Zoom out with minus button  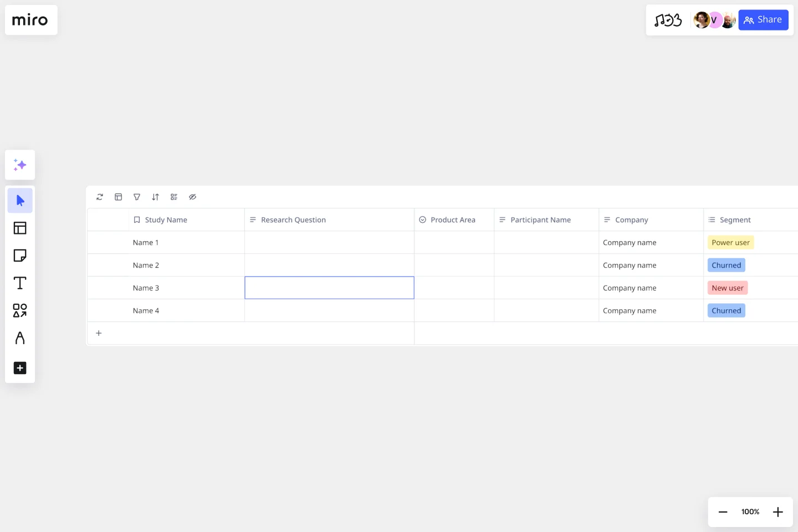click(723, 512)
